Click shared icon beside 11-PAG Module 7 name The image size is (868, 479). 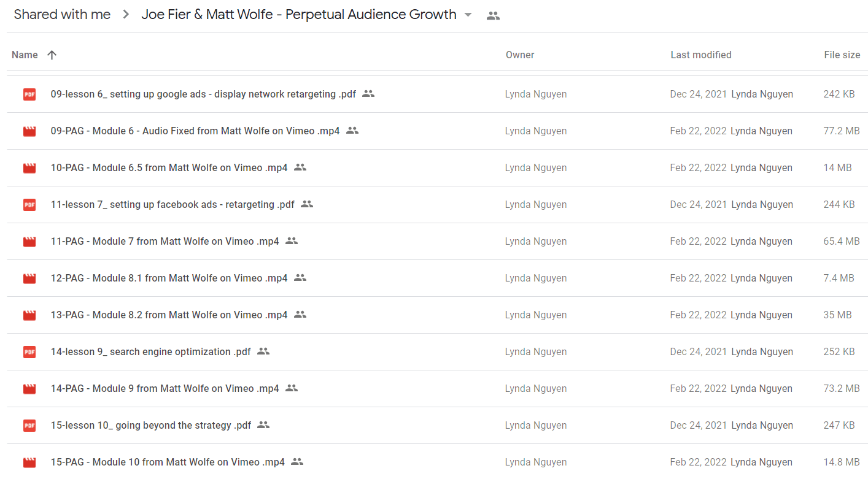(x=292, y=241)
